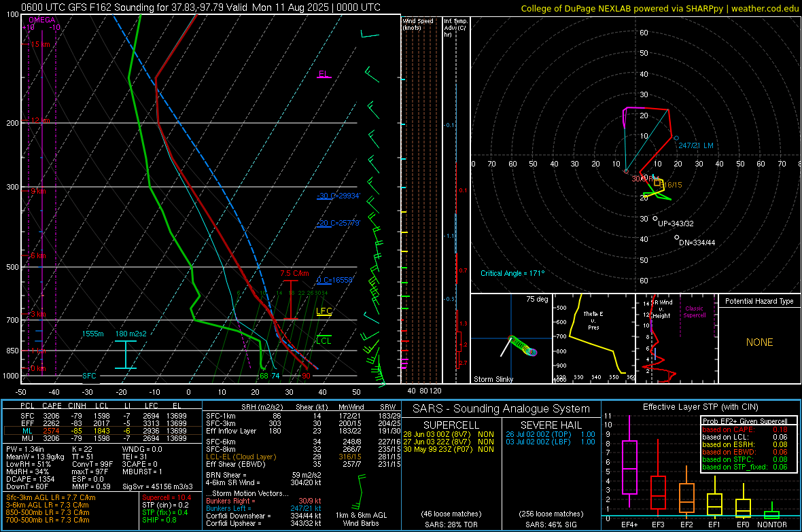Screen dimensions: 802x532
Task: Click the 'Inf. Temp. Adv.' panel header
Action: tap(455, 28)
